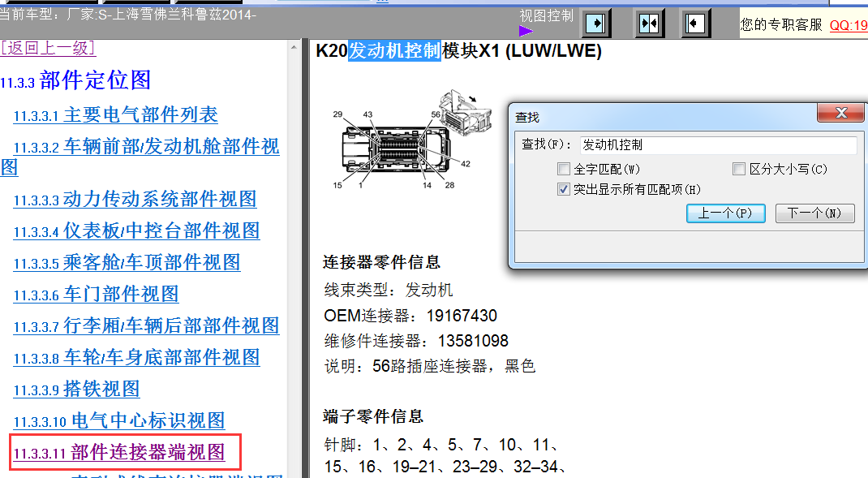Image resolution: width=868 pixels, height=478 pixels.
Task: Open 11.3.3.3 动力传动系统部件视图
Action: [x=135, y=199]
